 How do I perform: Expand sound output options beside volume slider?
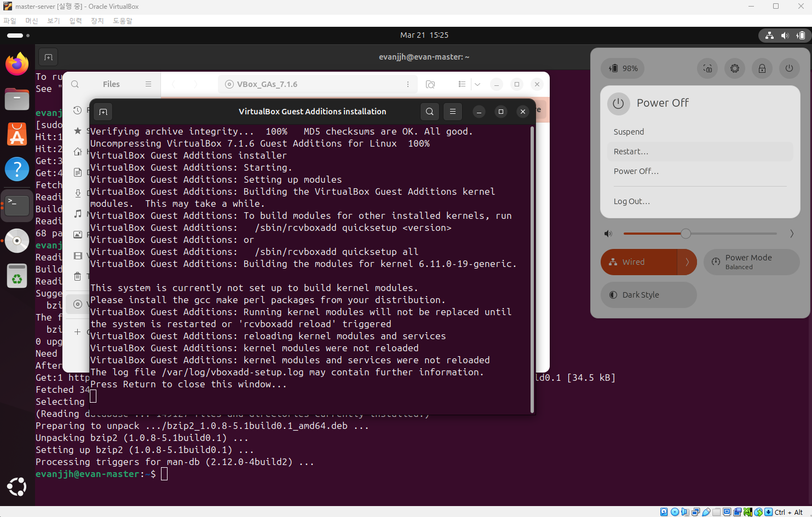(x=792, y=234)
